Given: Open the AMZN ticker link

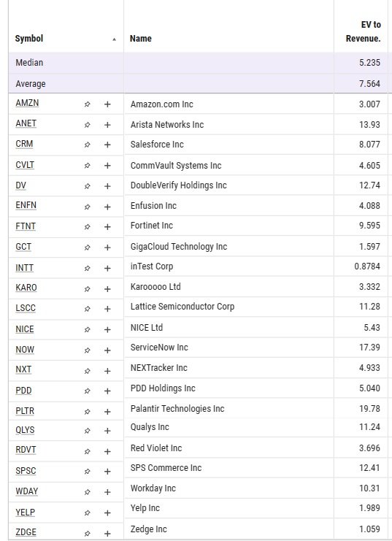Looking at the screenshot, I should 27,103.
